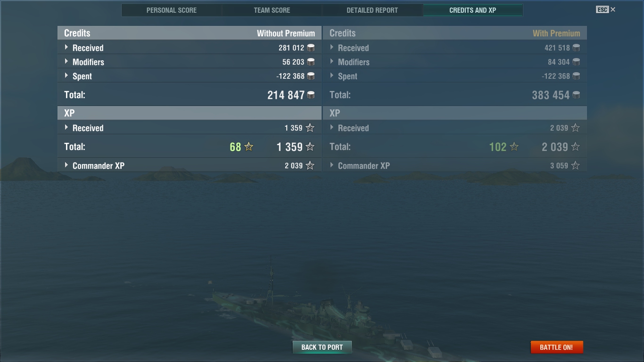The width and height of the screenshot is (644, 362).
Task: Click the star icon next to Commander XP 2 039
Action: 310,165
